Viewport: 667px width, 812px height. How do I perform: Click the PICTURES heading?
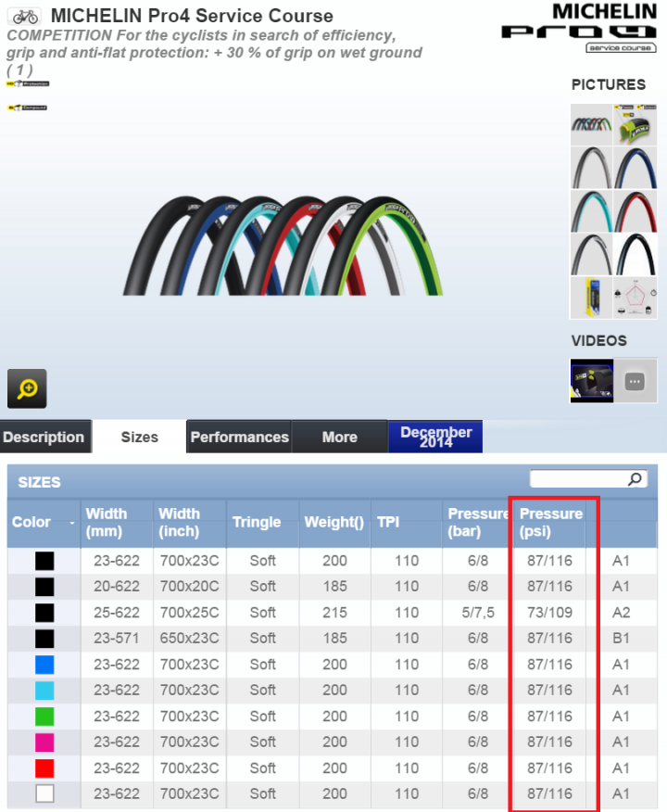[609, 84]
